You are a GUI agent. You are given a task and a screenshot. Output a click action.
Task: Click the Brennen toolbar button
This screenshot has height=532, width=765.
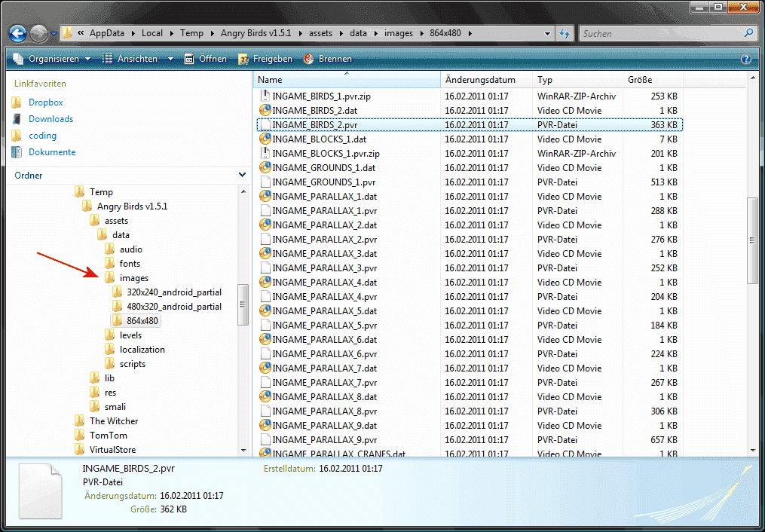click(328, 59)
